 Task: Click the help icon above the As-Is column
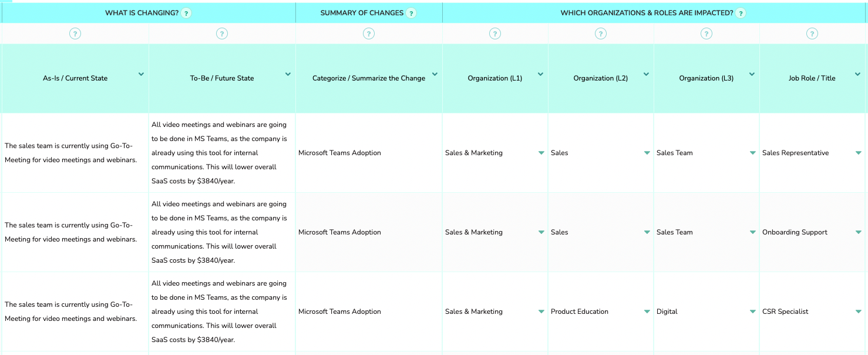(x=75, y=34)
